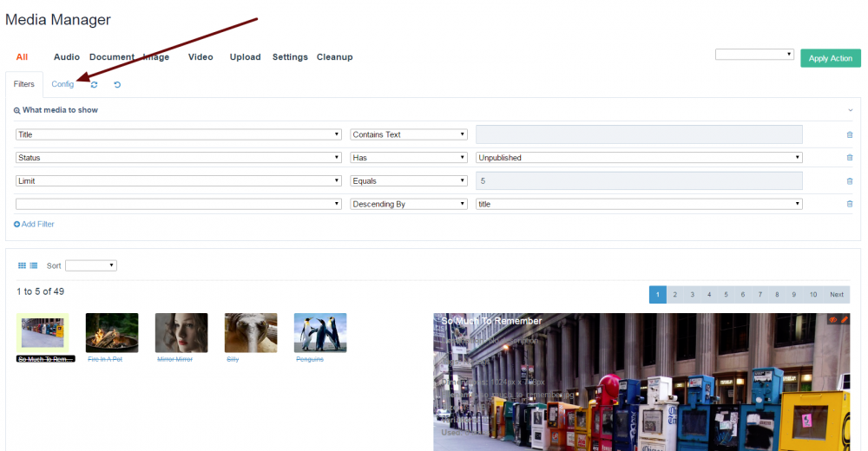Delete the Descending By filter row
Viewport: 868px width, 451px height.
pos(850,204)
